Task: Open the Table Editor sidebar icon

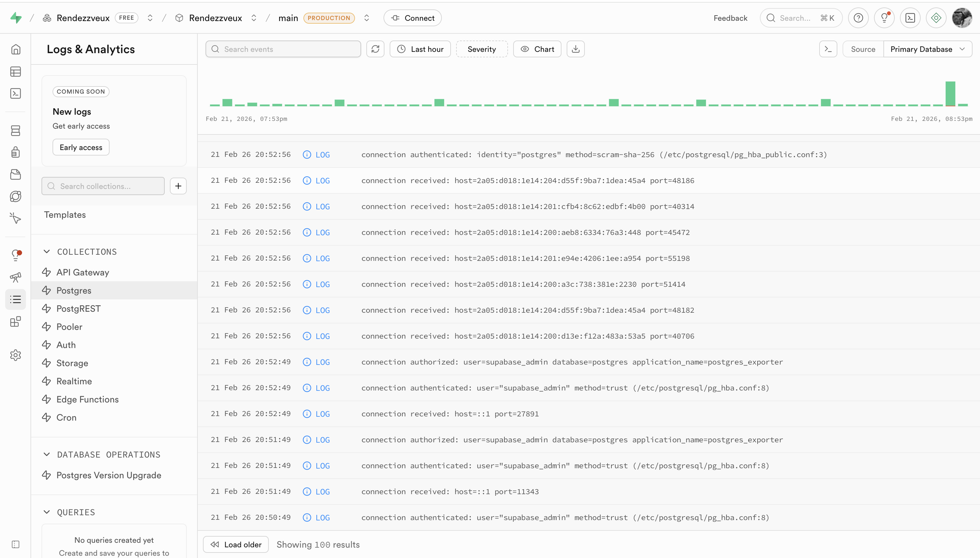Action: (15, 72)
